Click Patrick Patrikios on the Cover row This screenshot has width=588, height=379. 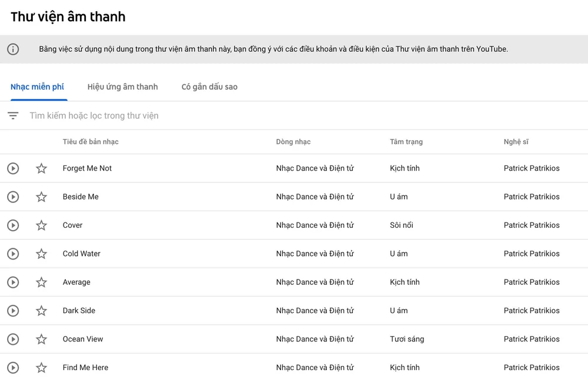[531, 225]
